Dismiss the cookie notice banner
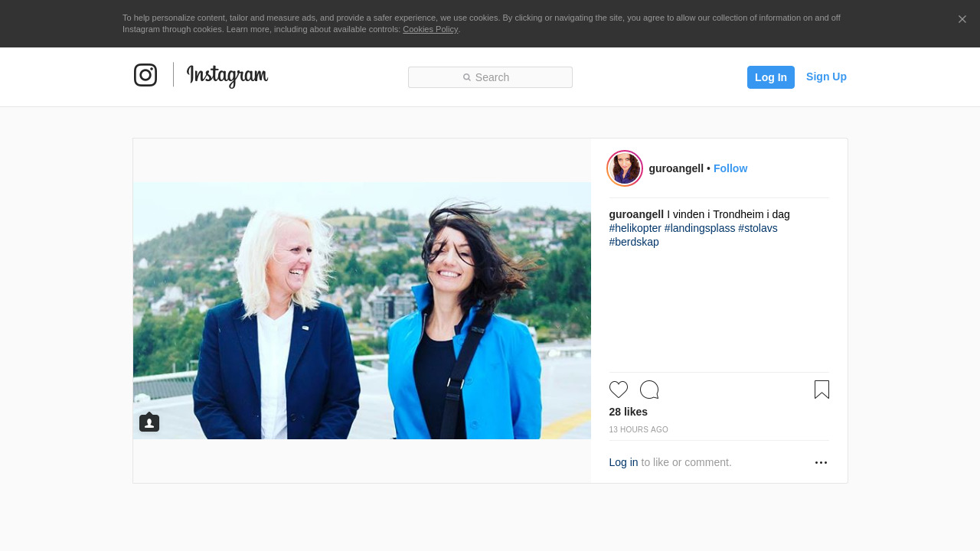 tap(962, 19)
